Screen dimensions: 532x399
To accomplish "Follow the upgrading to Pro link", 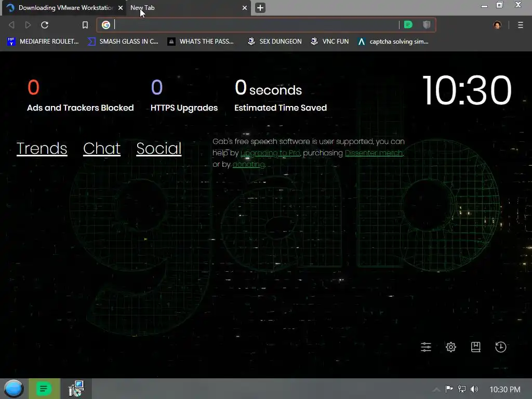I will 270,153.
